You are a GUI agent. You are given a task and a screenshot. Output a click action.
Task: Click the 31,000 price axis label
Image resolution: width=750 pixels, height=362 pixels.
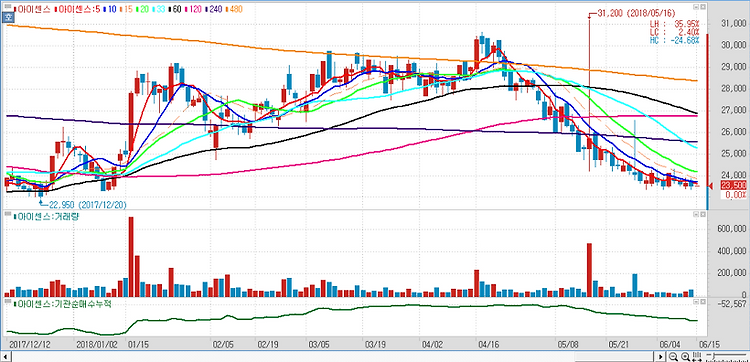(734, 23)
